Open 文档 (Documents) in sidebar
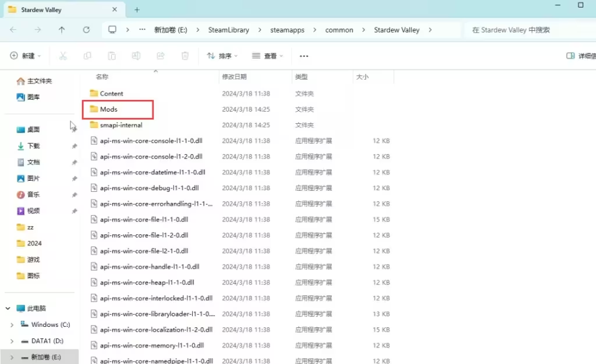This screenshot has width=596, height=364. [28, 162]
